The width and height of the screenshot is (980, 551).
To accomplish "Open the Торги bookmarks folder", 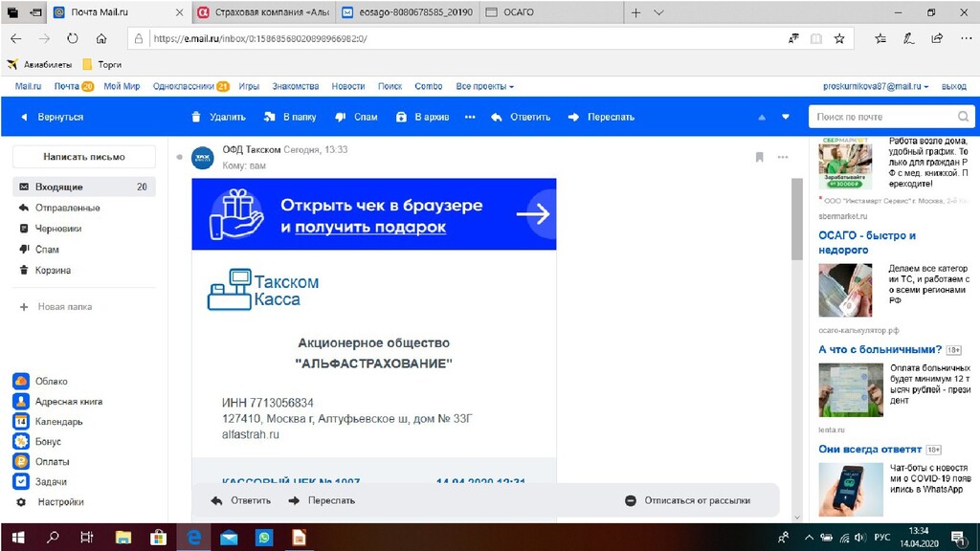I will pos(102,64).
